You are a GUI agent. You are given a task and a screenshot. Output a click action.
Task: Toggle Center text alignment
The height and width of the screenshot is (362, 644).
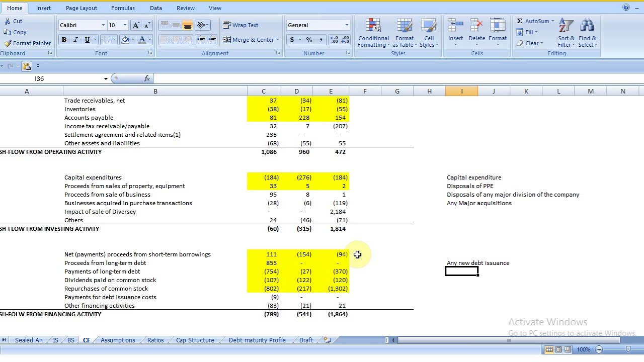click(176, 40)
